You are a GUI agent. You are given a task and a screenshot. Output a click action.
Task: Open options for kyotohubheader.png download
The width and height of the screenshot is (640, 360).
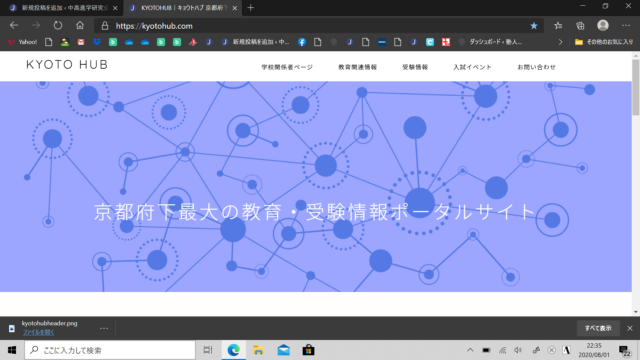click(x=104, y=328)
